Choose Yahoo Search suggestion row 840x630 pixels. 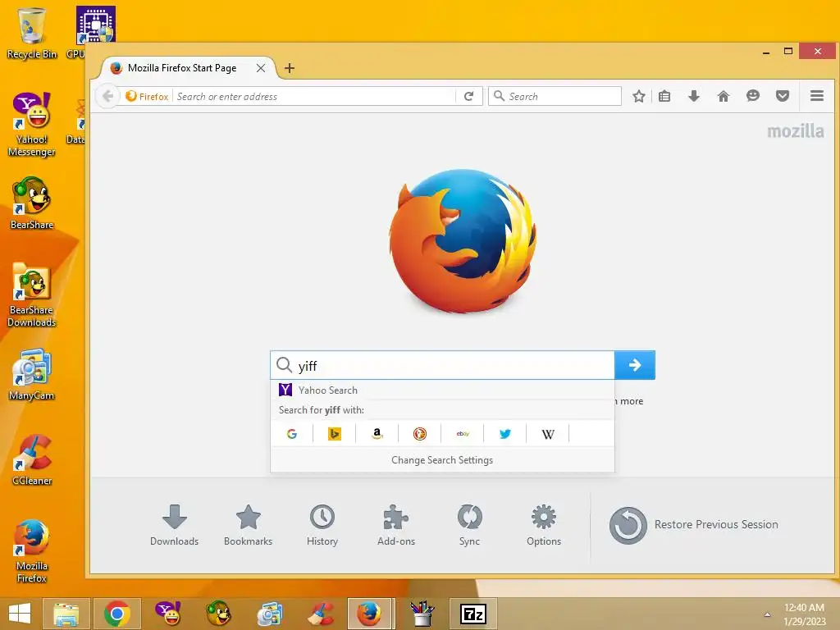pyautogui.click(x=442, y=390)
